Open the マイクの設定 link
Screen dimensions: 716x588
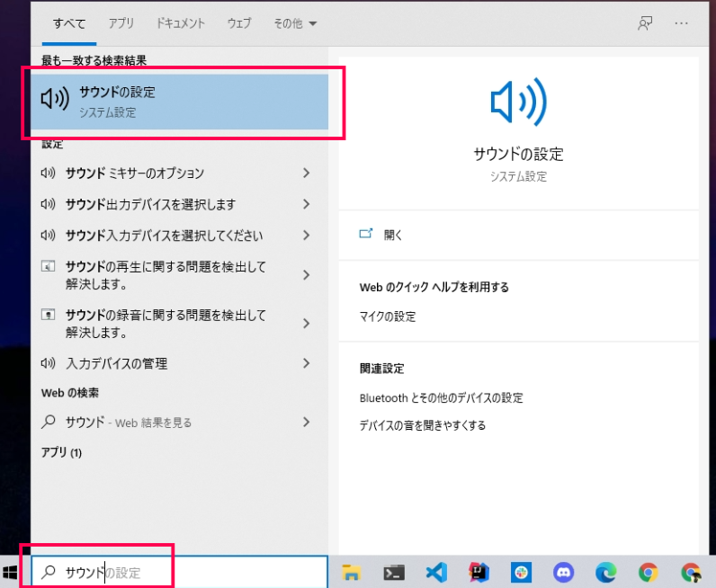[x=387, y=316]
